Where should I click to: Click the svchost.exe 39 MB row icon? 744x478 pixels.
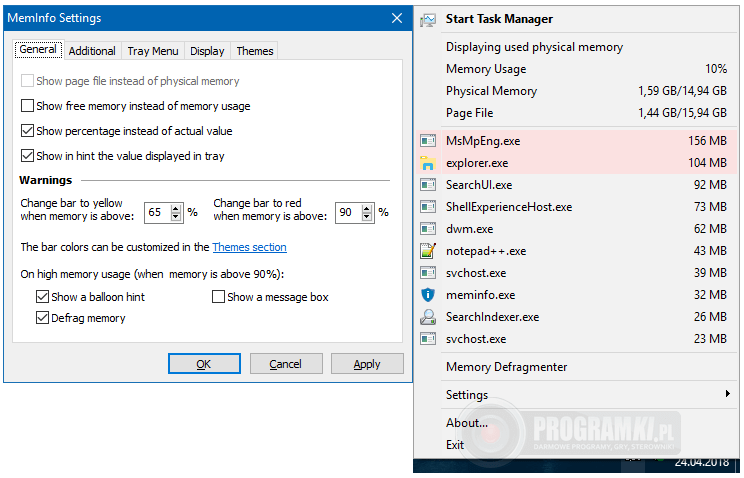click(428, 273)
